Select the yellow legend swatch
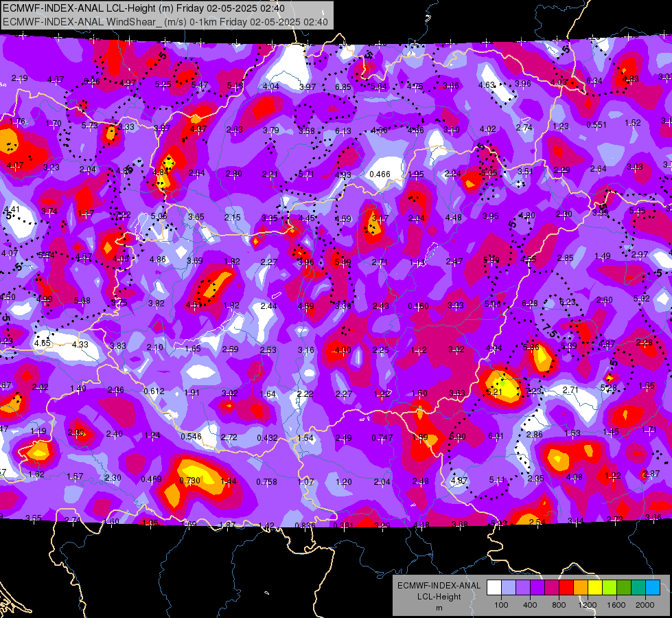This screenshot has height=618, width=672. coord(595,588)
